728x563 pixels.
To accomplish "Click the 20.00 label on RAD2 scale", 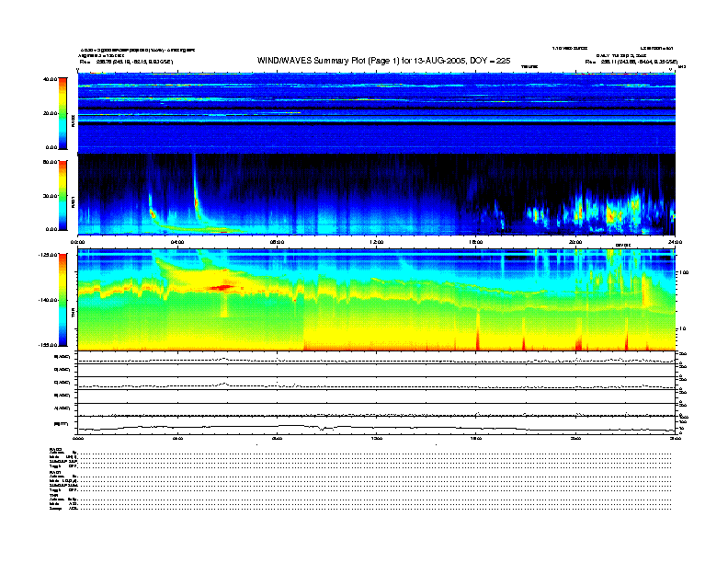I will [50, 113].
